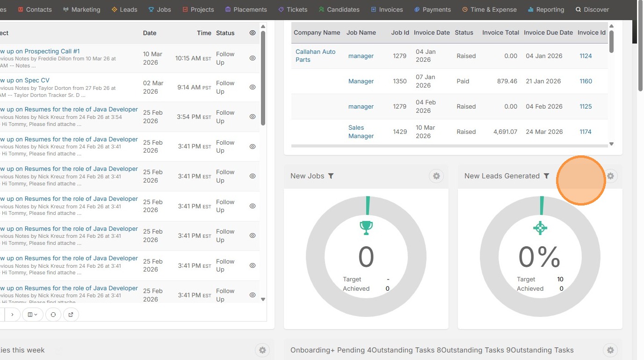
Task: Open the follow up on Spec CV
Action: point(24,80)
